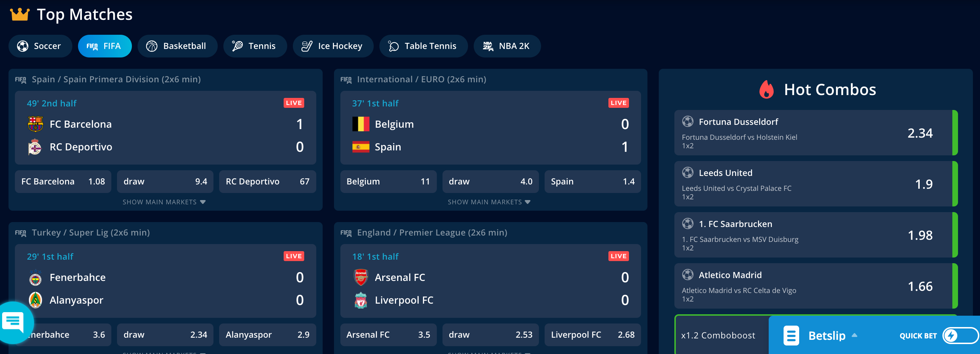The width and height of the screenshot is (980, 354).
Task: Expand Show Main Markets under Barcelona match
Action: pyautogui.click(x=164, y=202)
